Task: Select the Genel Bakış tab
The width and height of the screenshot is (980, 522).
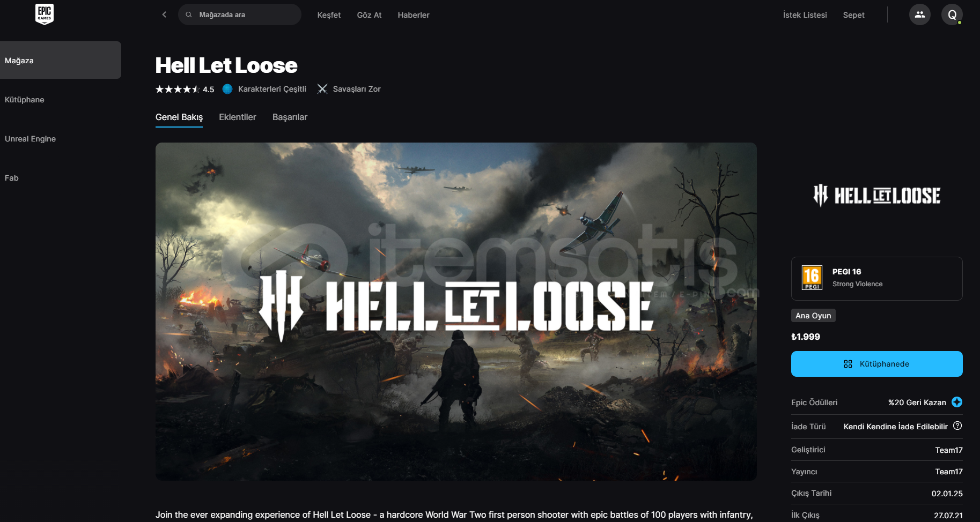Action: coord(179,117)
